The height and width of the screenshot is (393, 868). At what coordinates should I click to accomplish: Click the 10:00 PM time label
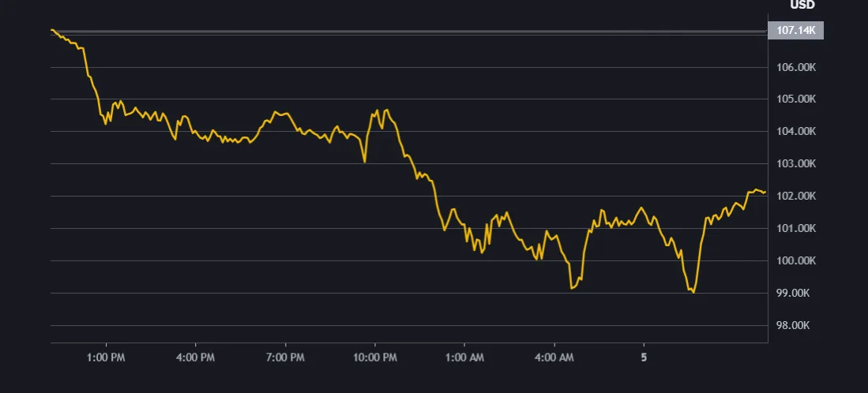pos(375,357)
